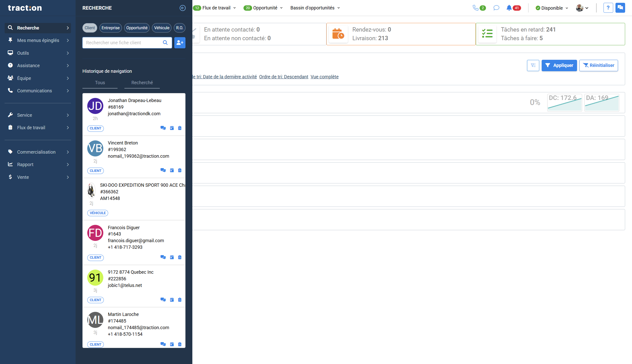Open the help panel with the question mark
The image size is (632, 364).
click(x=608, y=8)
